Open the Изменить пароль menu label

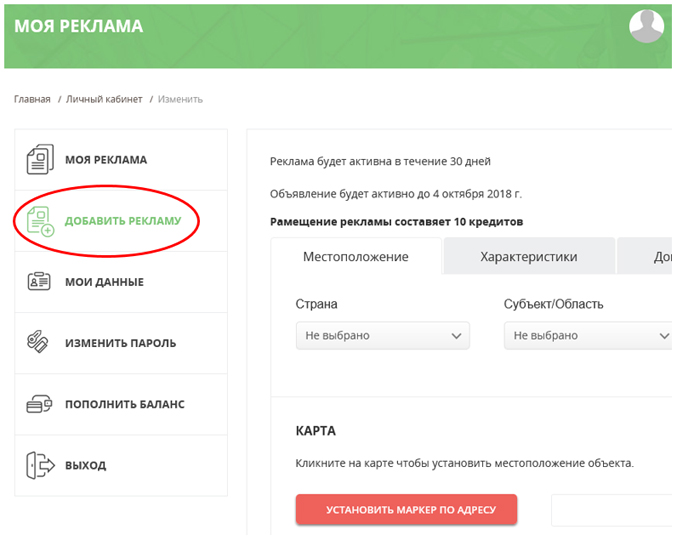(x=120, y=343)
